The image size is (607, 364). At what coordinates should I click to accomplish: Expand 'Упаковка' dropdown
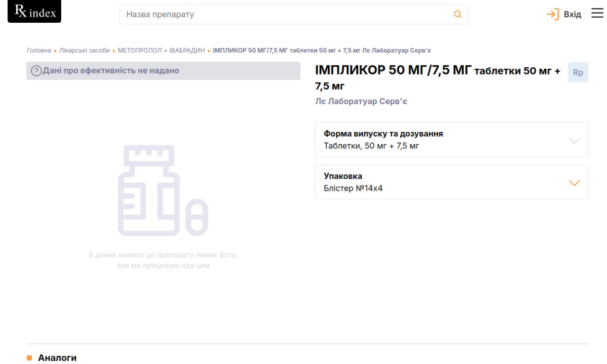coord(451,182)
